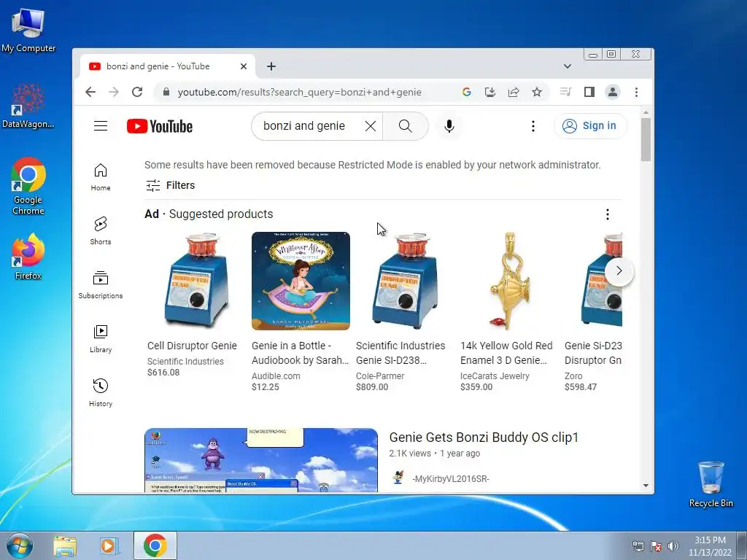747x560 pixels.
Task: Open the Genie Gets Bonzi Buddy OS clip1 title
Action: [x=484, y=437]
